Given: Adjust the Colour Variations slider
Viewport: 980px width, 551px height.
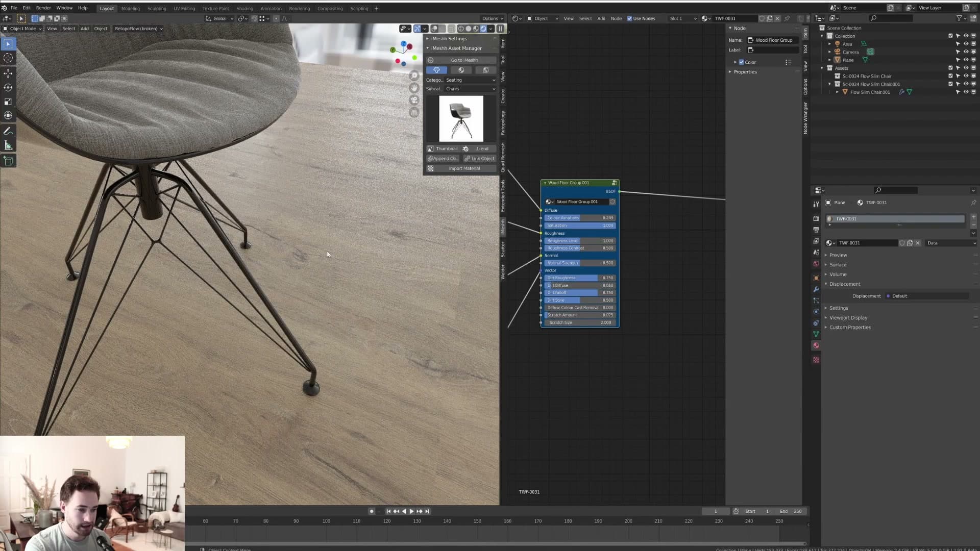Looking at the screenshot, I should 580,218.
